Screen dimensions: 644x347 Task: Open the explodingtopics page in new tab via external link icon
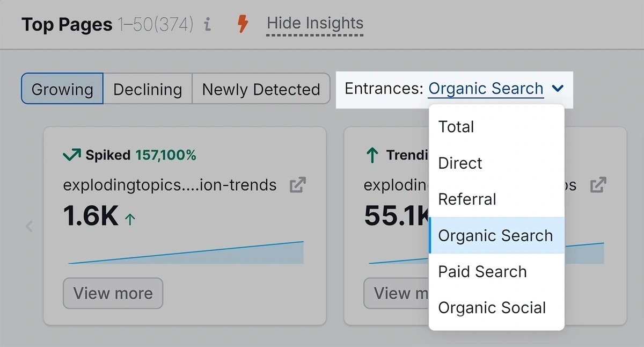tap(297, 184)
